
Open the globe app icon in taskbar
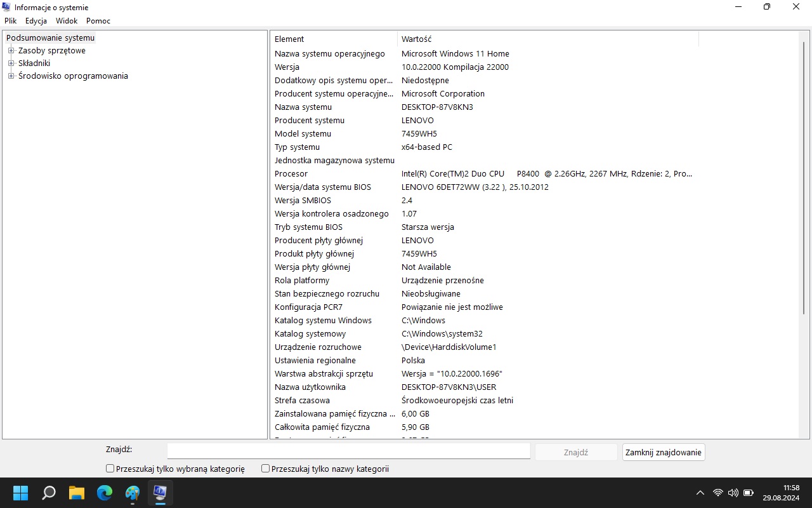tap(133, 492)
